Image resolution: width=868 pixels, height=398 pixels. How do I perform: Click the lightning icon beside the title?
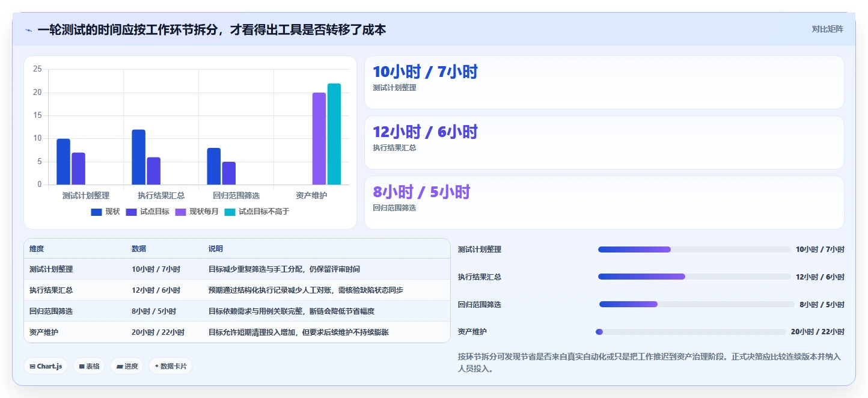click(29, 30)
